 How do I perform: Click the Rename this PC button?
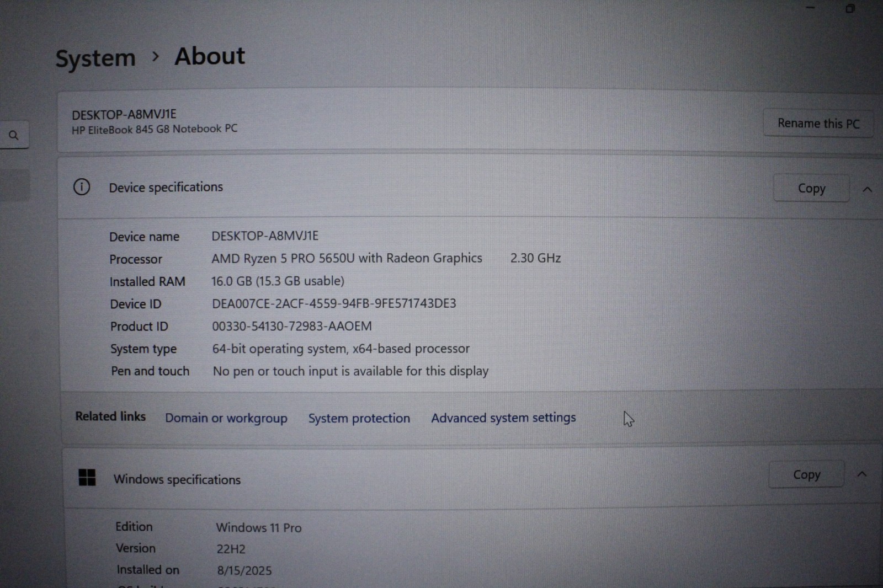[x=818, y=123]
